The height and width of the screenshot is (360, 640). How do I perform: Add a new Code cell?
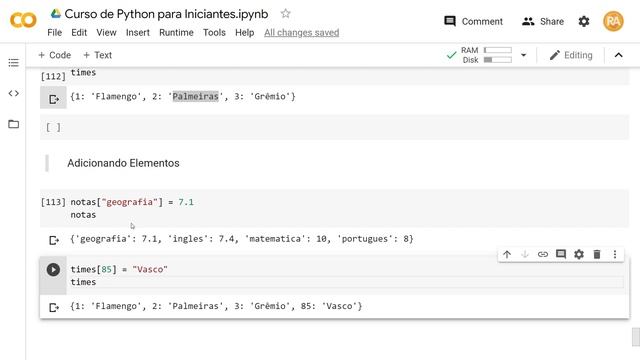tap(54, 55)
